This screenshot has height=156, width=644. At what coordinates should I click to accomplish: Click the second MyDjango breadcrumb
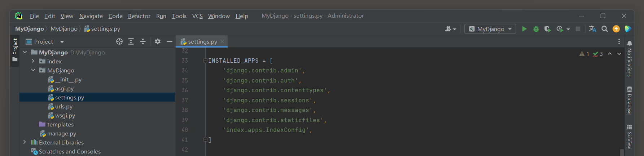click(x=64, y=29)
